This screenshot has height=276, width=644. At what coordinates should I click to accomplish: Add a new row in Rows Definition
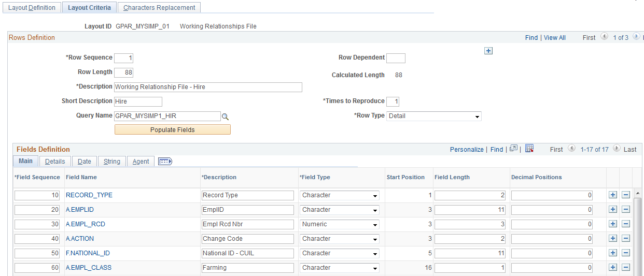[x=488, y=51]
